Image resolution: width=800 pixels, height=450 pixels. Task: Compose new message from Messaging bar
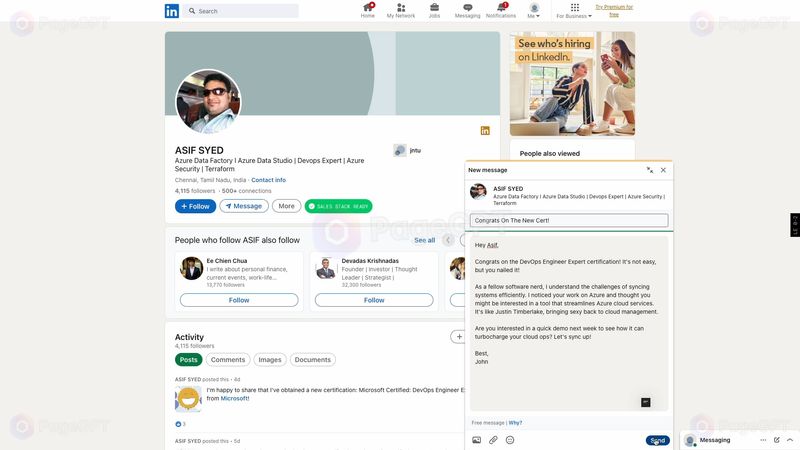[777, 440]
